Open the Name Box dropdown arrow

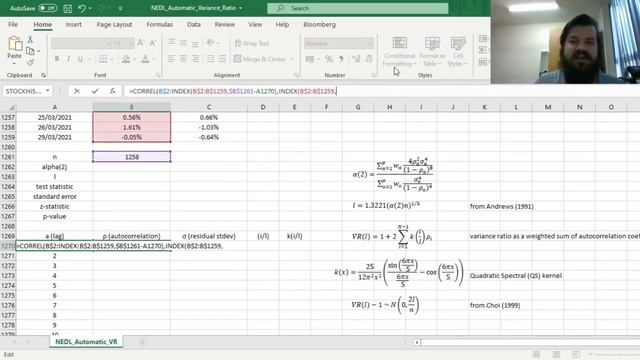click(48, 91)
